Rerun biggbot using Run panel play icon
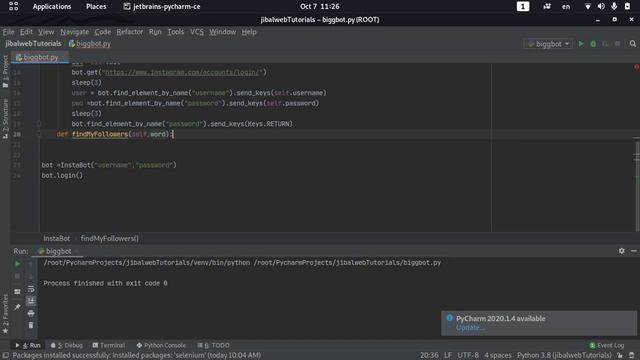Viewport: 640px width, 360px height. pyautogui.click(x=18, y=264)
